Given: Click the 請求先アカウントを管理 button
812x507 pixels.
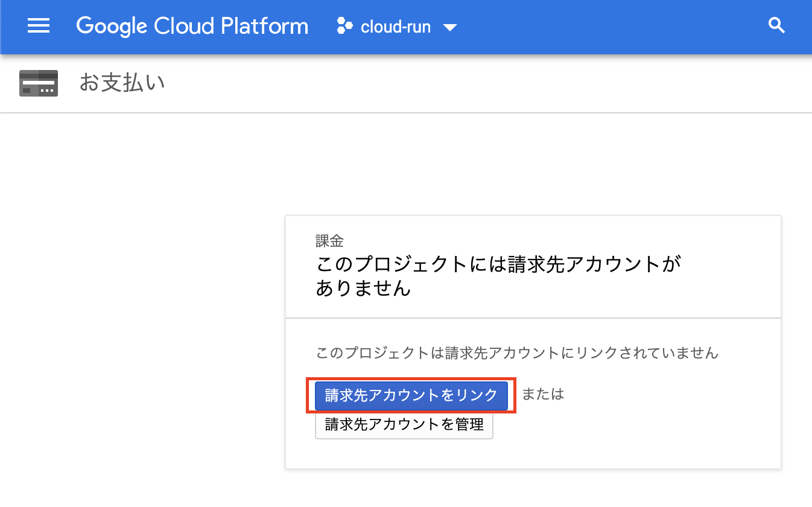Looking at the screenshot, I should pyautogui.click(x=404, y=424).
